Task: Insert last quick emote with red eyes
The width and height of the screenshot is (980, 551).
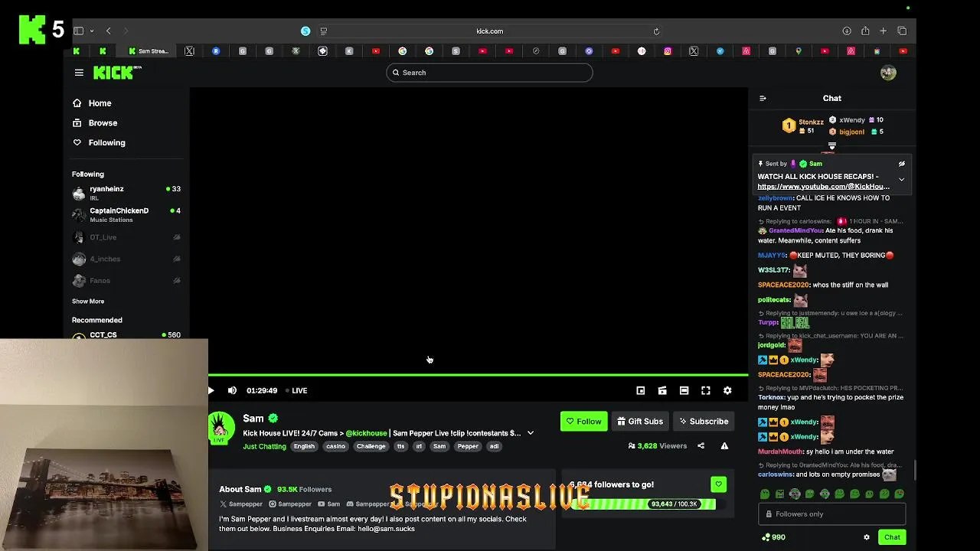Action: pos(899,494)
